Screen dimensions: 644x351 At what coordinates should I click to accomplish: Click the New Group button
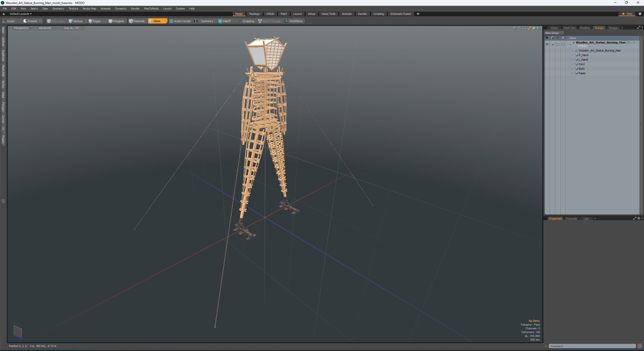[554, 33]
